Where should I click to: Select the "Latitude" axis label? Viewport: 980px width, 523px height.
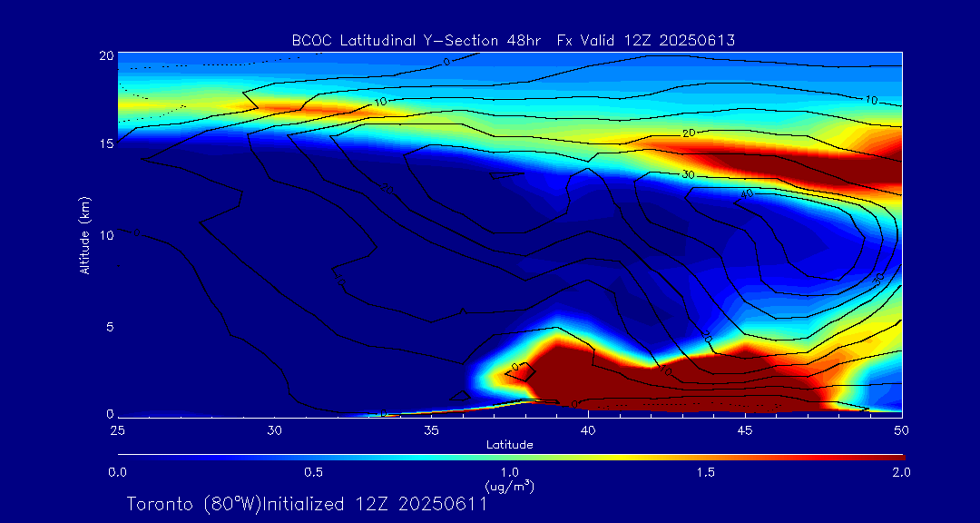(510, 445)
